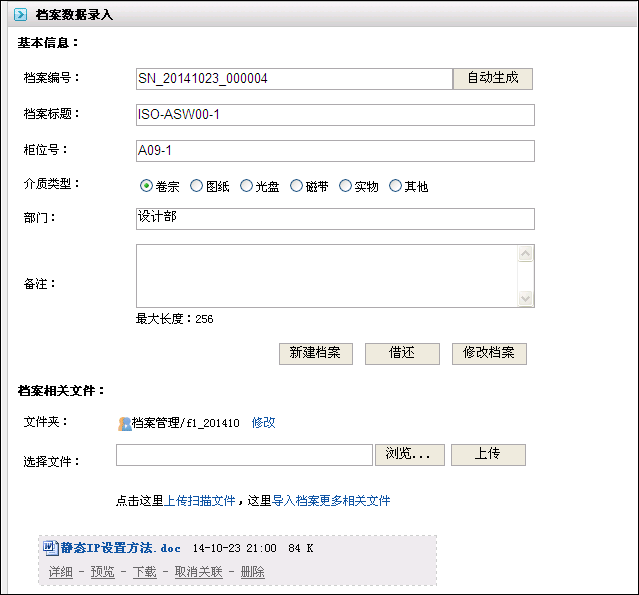Screen dimensions: 639x595
Task: Click the folder user icon before 档案管理
Action: [x=125, y=423]
